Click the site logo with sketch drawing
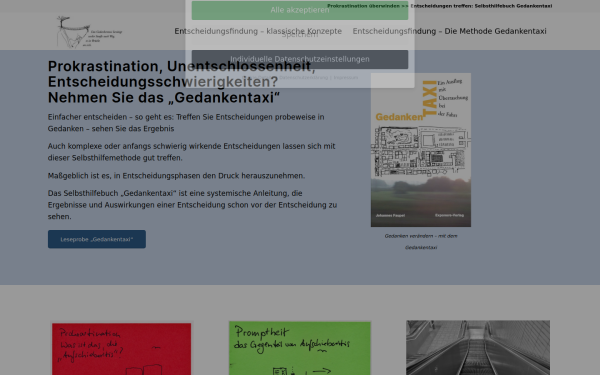The image size is (600, 375). coord(90,32)
